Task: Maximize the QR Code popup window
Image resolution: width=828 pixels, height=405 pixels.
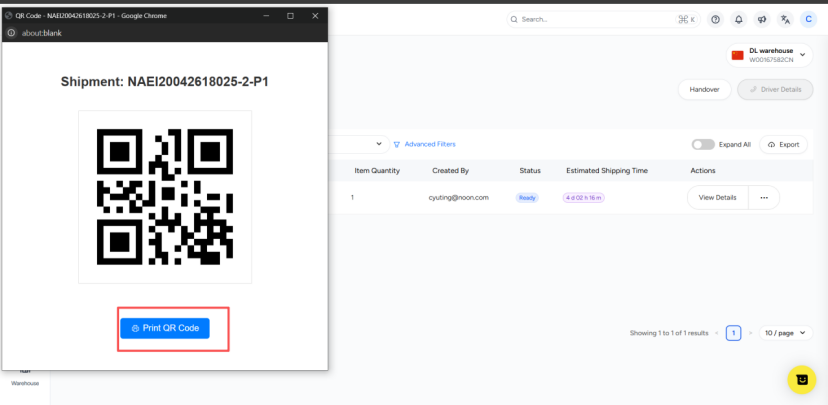Action: (290, 16)
